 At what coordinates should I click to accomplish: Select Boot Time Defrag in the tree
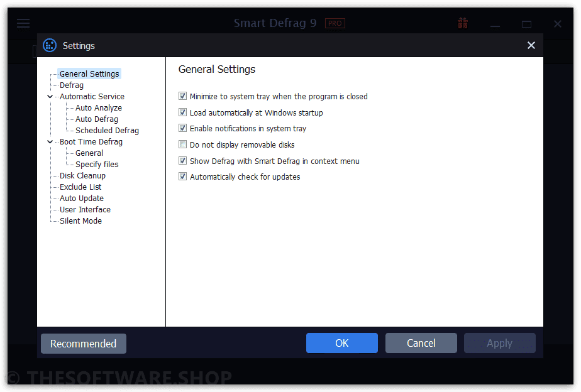pyautogui.click(x=91, y=142)
